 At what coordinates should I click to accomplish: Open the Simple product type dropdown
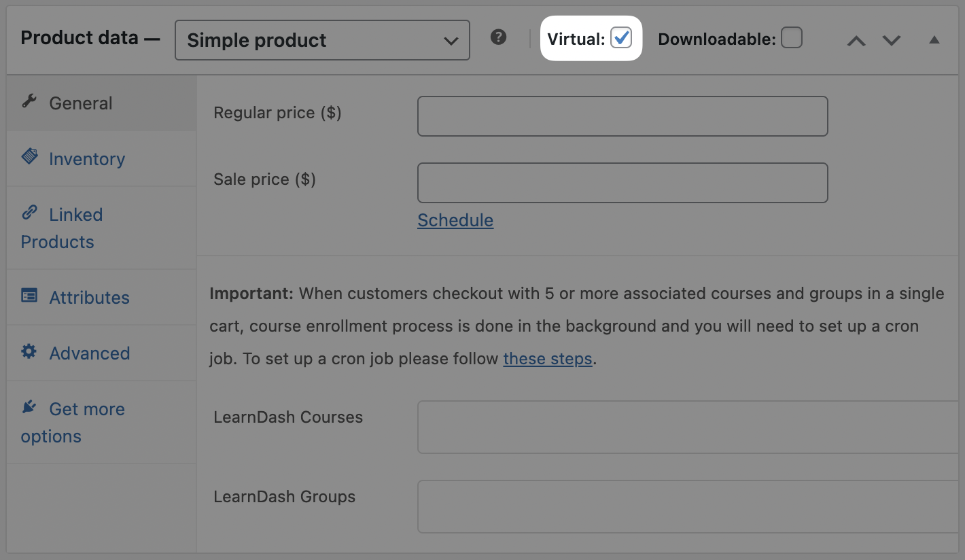pos(321,40)
